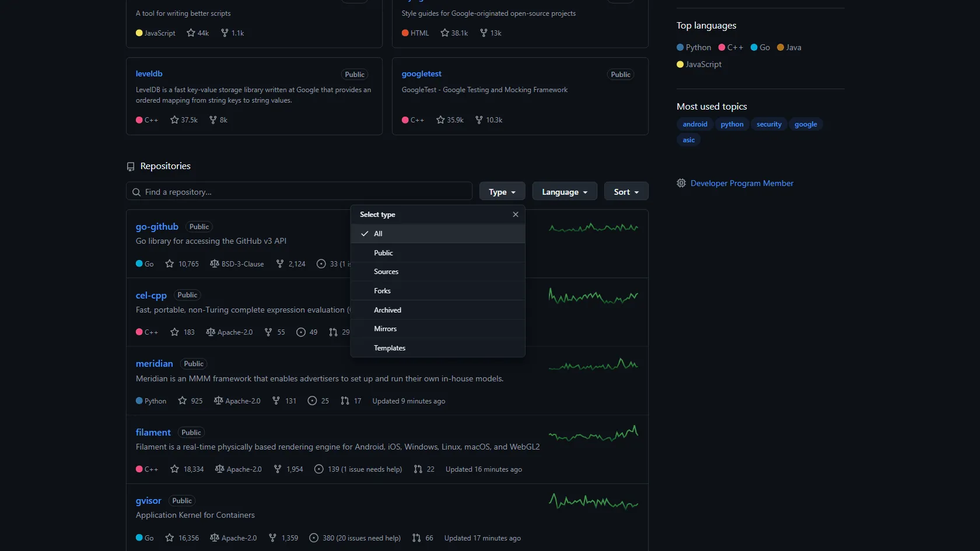
Task: Click the issues icon for filament (139)
Action: [x=318, y=469]
